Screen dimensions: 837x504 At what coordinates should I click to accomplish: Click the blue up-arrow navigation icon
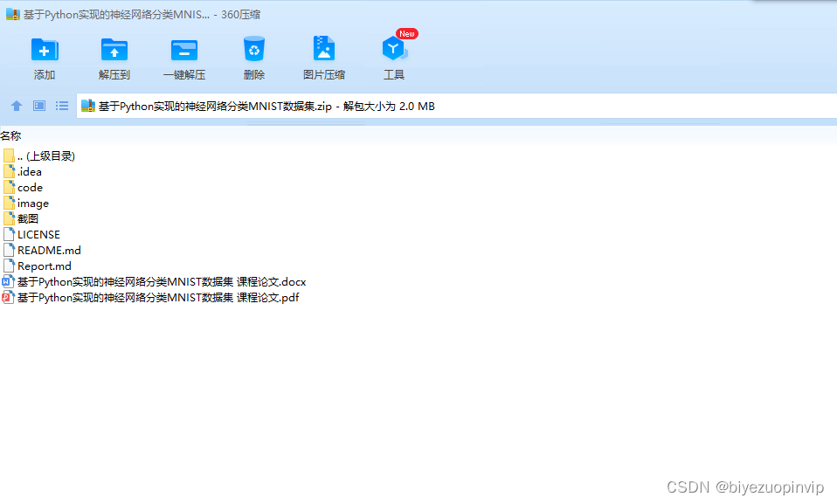tap(16, 105)
